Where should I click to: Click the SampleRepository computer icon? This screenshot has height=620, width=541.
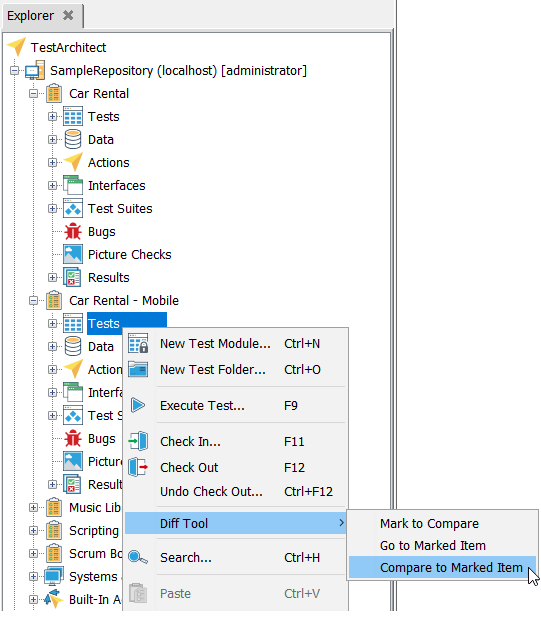34,70
